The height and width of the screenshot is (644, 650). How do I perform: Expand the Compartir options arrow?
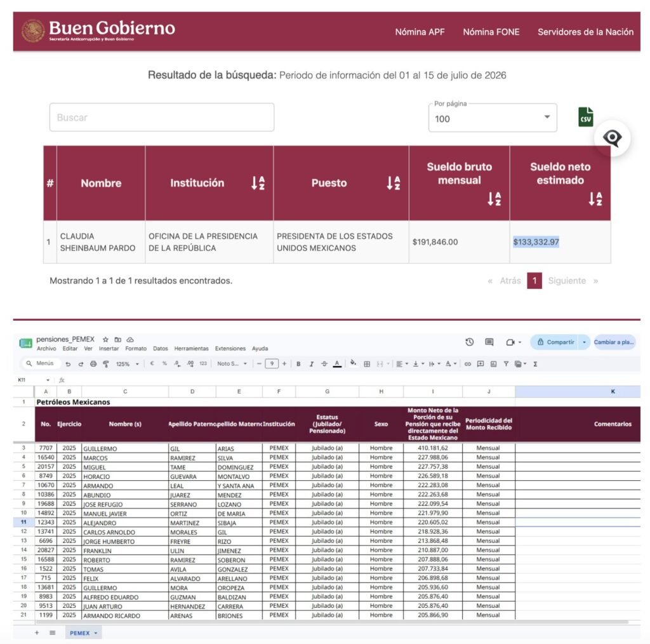584,342
